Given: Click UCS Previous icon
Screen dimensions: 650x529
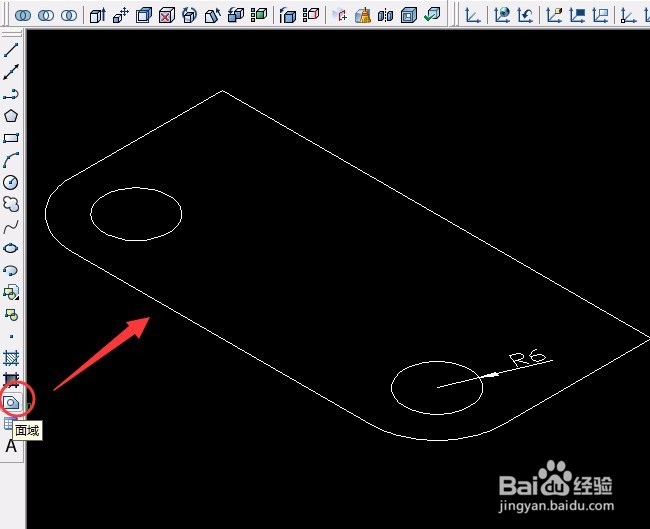Looking at the screenshot, I should pos(525,15).
